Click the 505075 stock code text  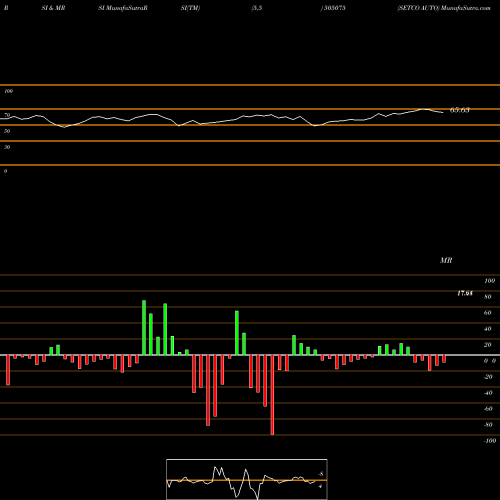pyautogui.click(x=334, y=8)
